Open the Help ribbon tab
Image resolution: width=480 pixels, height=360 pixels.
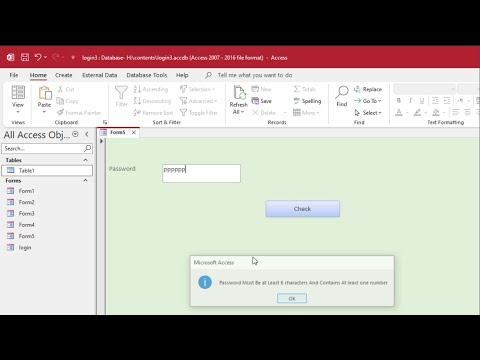182,75
